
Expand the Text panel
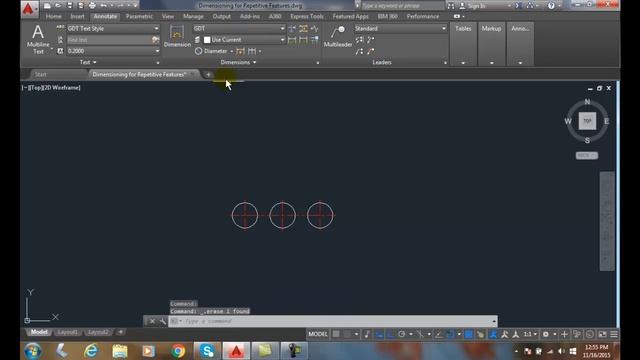pos(88,62)
